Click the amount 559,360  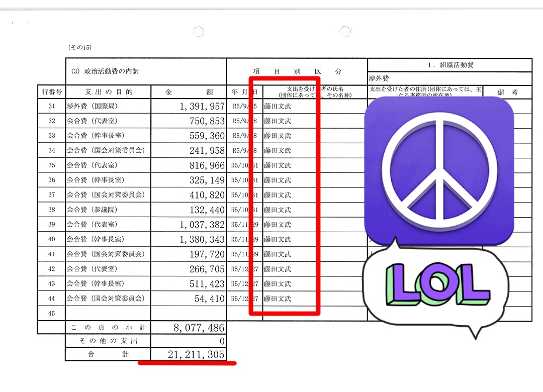[x=207, y=136]
